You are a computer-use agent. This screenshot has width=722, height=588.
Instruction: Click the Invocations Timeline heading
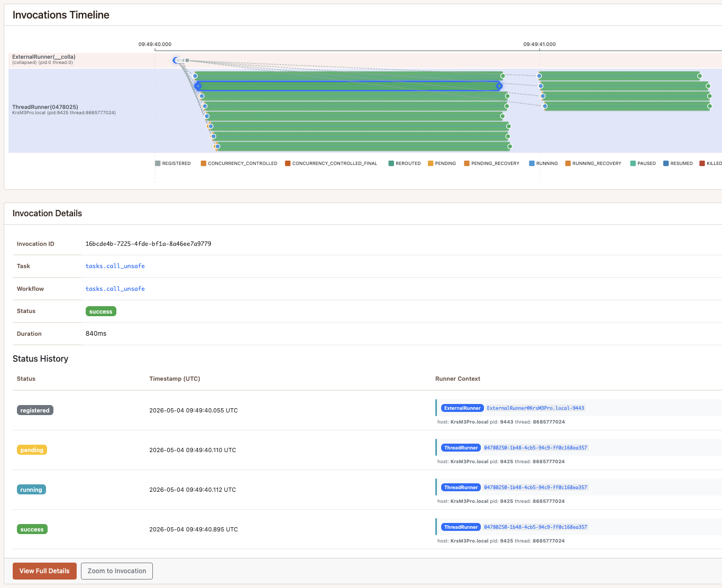61,15
